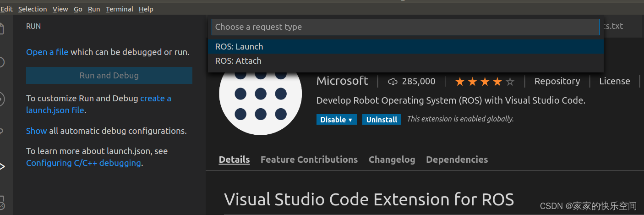Focus the 'Choose a request type' input

point(405,27)
